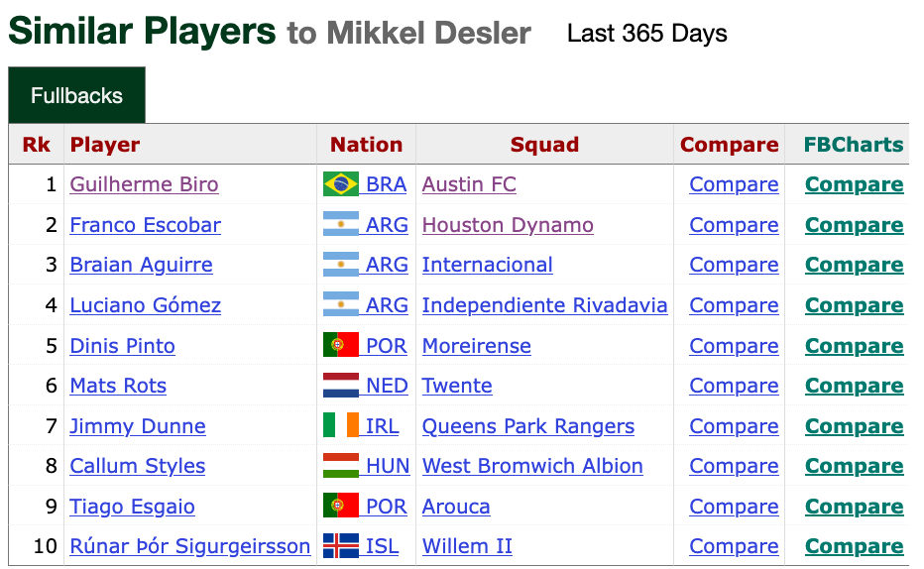Click the Argentina flag in Franco Escobar row
The image size is (924, 569).
[x=341, y=224]
